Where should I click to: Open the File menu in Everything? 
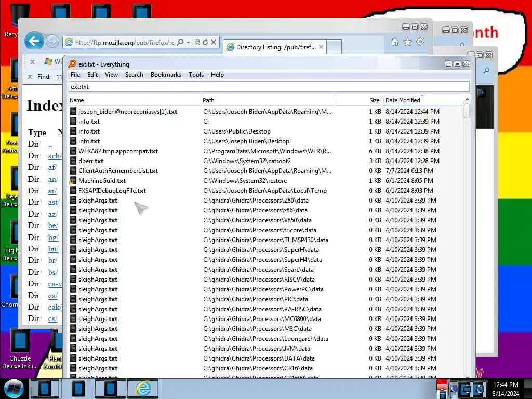coord(75,75)
